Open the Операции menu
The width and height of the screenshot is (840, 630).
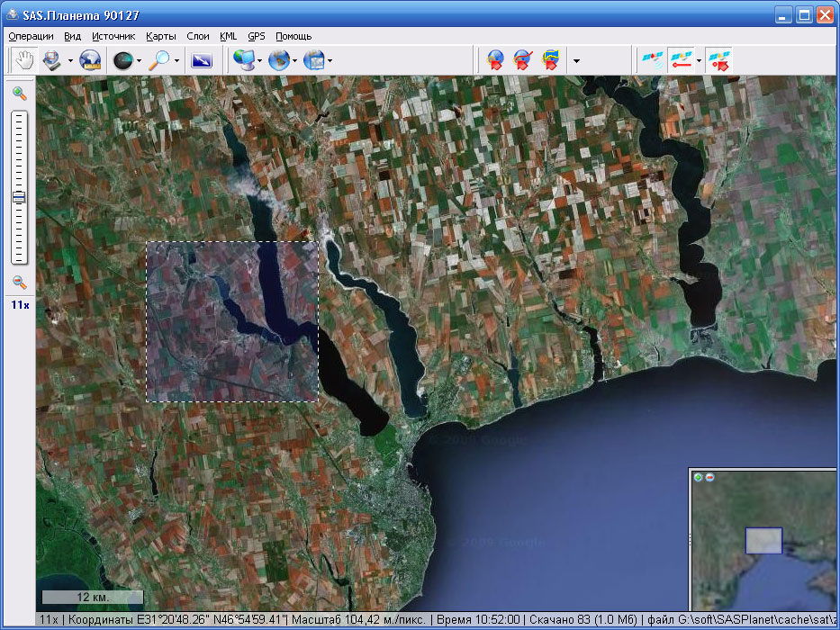coord(31,36)
